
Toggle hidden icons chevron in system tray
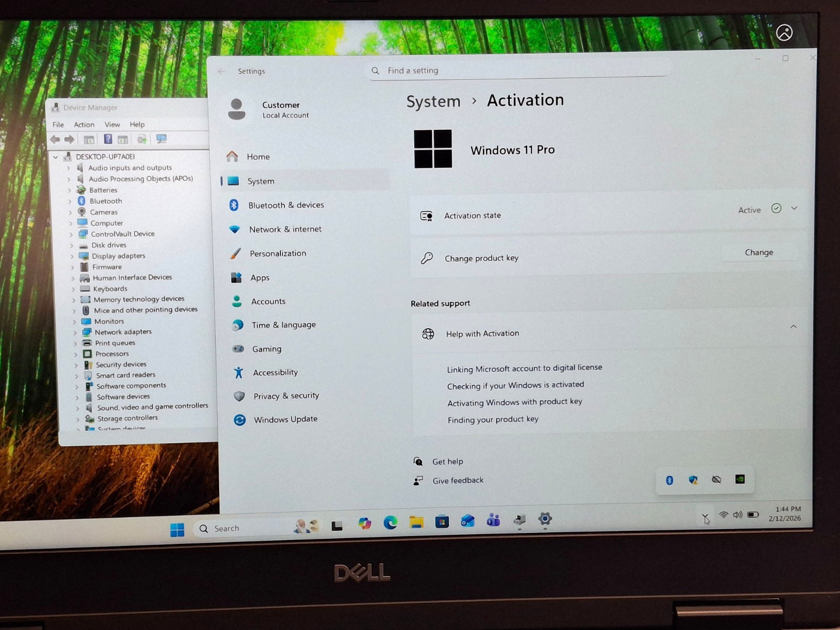coord(705,517)
